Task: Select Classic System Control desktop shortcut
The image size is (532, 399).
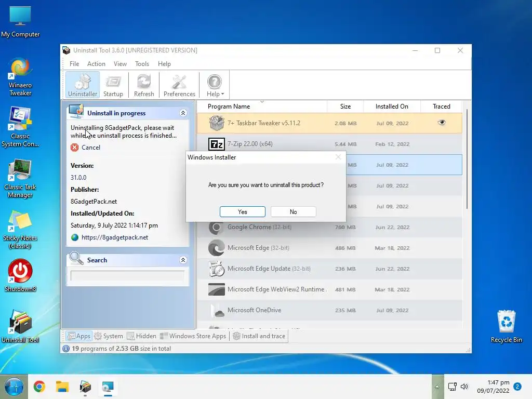Action: pyautogui.click(x=20, y=127)
